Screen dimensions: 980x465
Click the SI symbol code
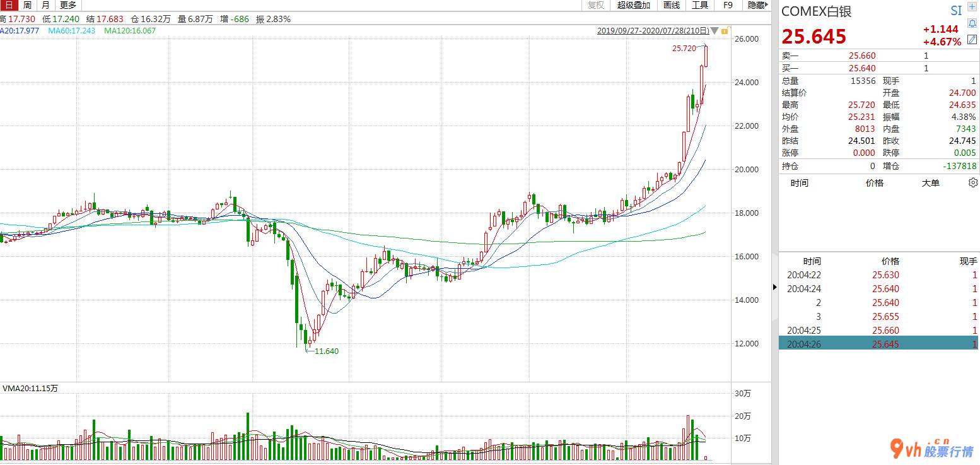pos(956,11)
